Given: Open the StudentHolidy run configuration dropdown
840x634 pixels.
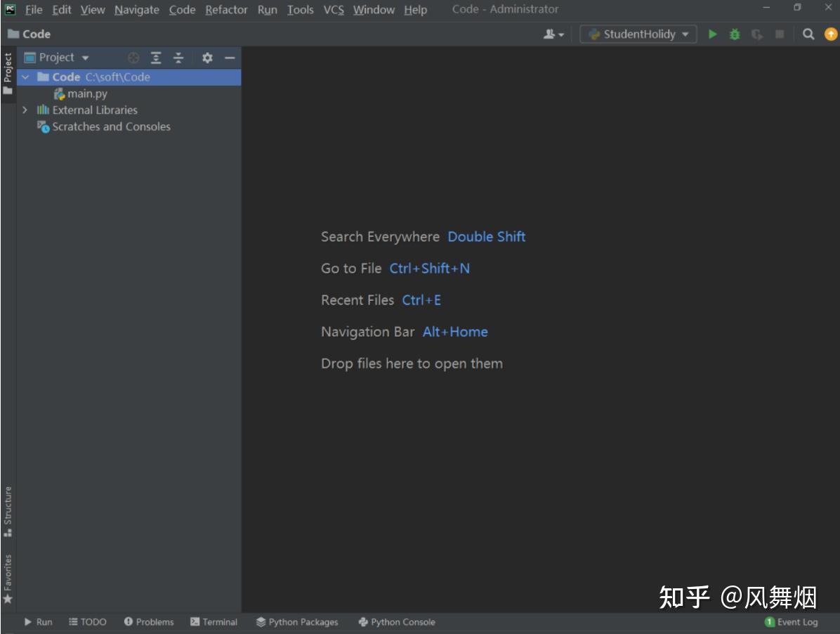Looking at the screenshot, I should [x=638, y=34].
